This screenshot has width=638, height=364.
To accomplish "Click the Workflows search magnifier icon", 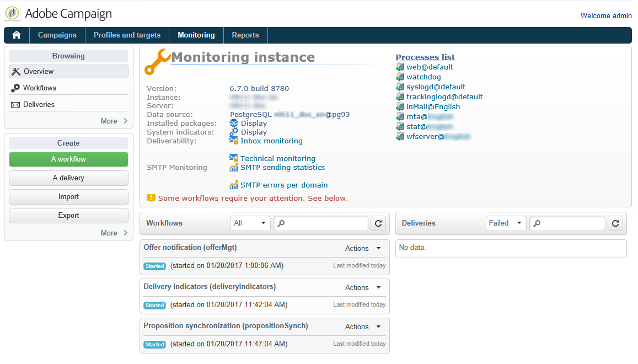I will click(x=281, y=223).
